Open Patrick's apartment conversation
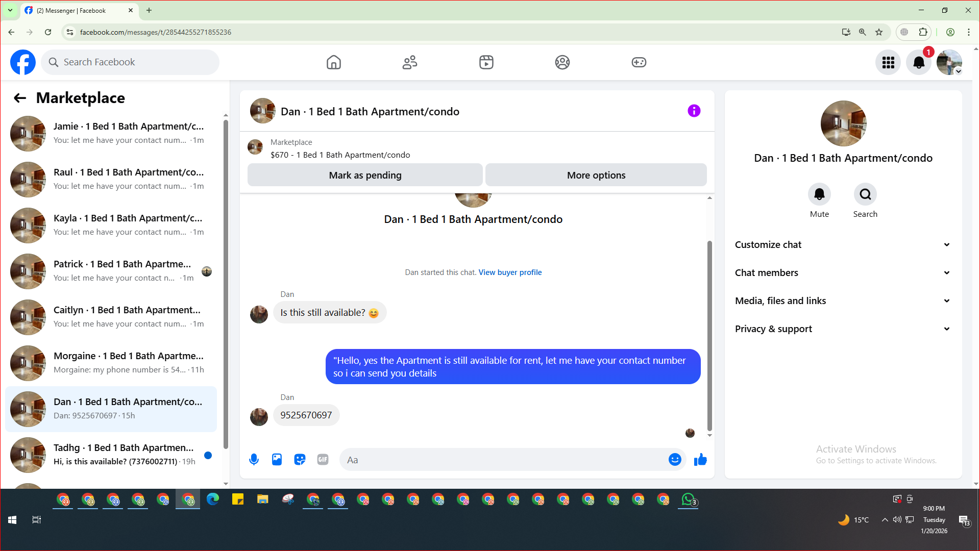Viewport: 980px width, 551px height. 111,271
